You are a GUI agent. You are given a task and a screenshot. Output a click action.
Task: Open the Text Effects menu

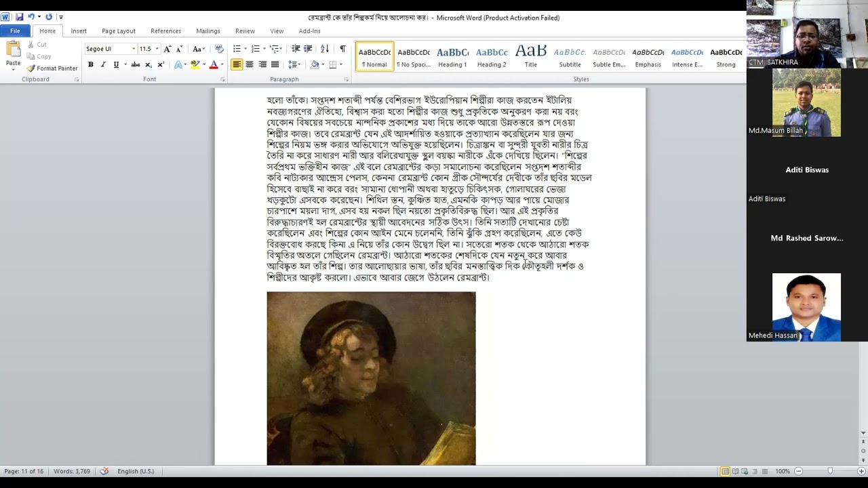[x=179, y=64]
